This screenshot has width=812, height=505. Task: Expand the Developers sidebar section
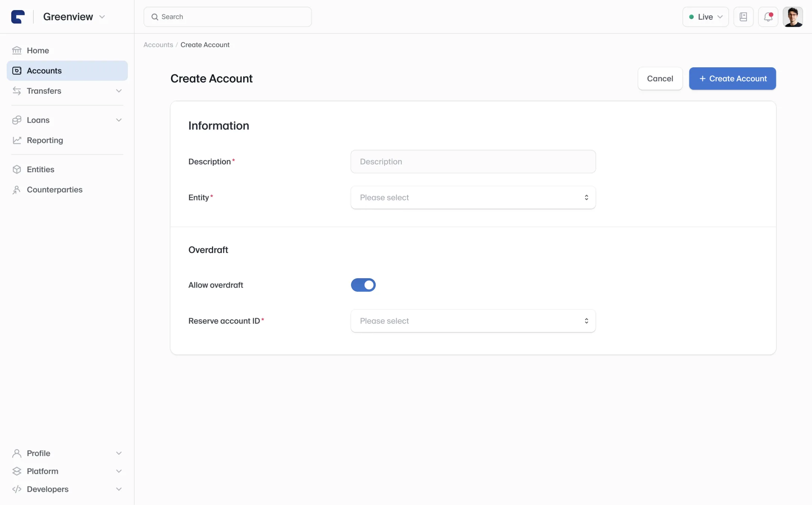pos(67,489)
